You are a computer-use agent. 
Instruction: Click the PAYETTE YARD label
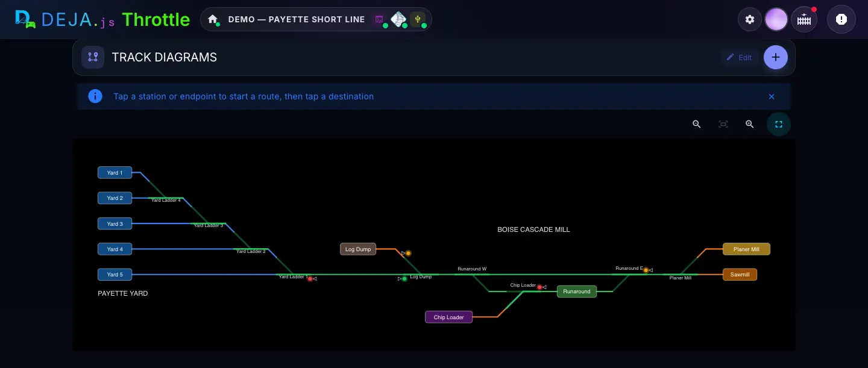[123, 293]
